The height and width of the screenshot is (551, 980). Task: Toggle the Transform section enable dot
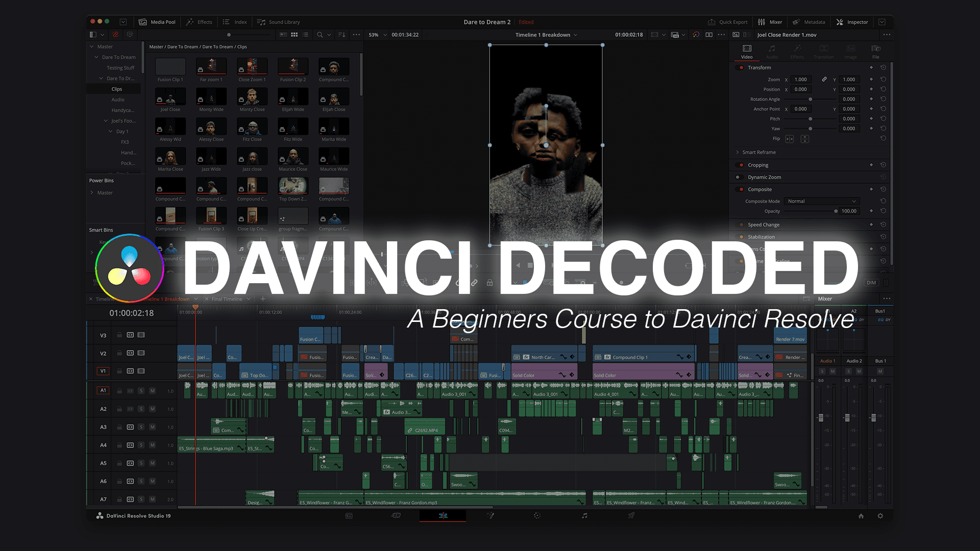coord(741,67)
